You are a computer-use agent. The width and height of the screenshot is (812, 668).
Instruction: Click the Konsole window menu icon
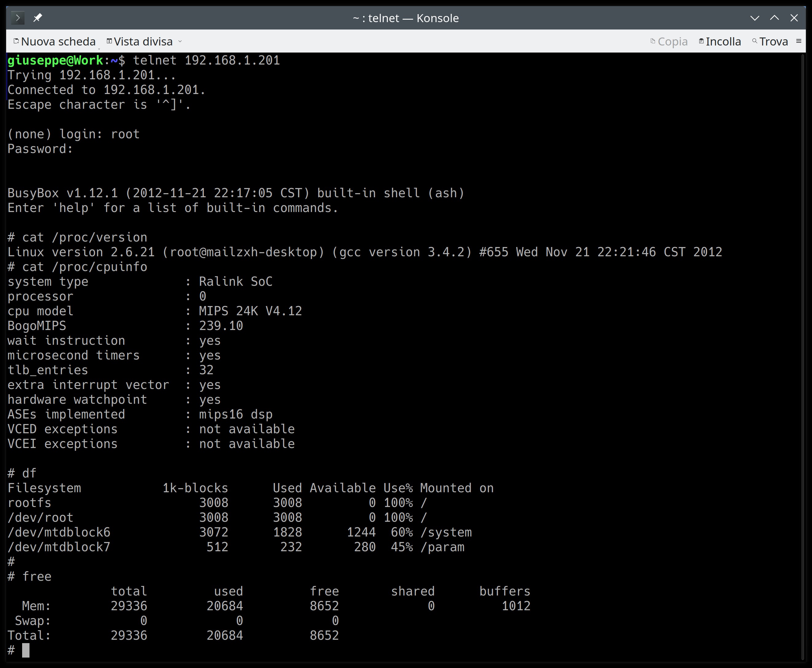(17, 18)
